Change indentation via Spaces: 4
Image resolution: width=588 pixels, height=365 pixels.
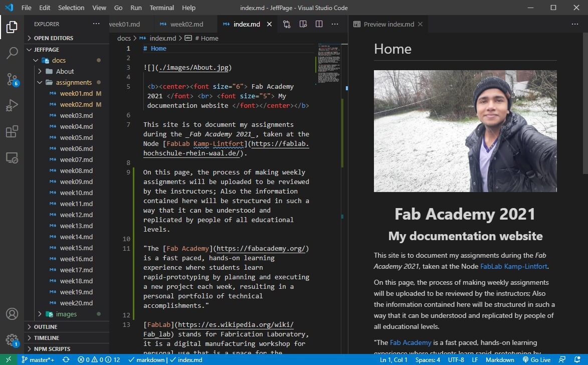428,360
